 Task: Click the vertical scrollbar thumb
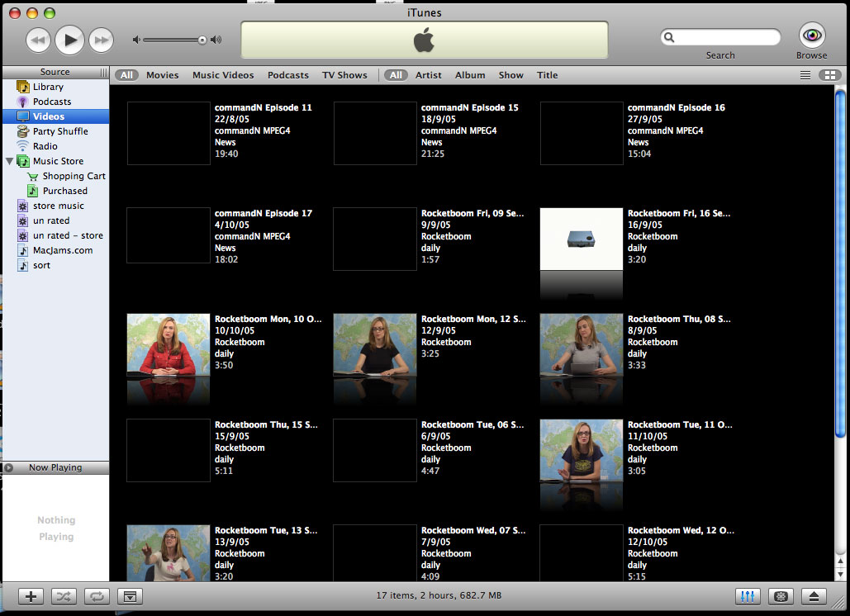click(x=840, y=264)
